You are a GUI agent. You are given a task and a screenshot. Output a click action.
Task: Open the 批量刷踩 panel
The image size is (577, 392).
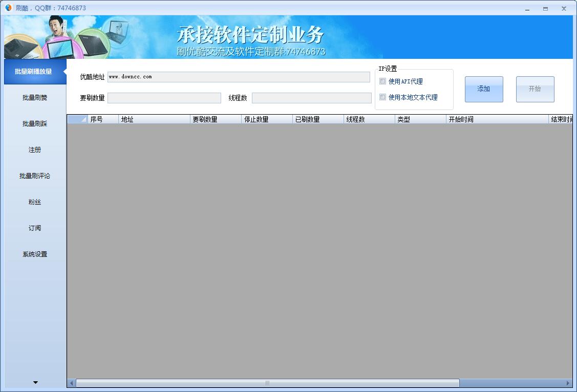tap(34, 123)
